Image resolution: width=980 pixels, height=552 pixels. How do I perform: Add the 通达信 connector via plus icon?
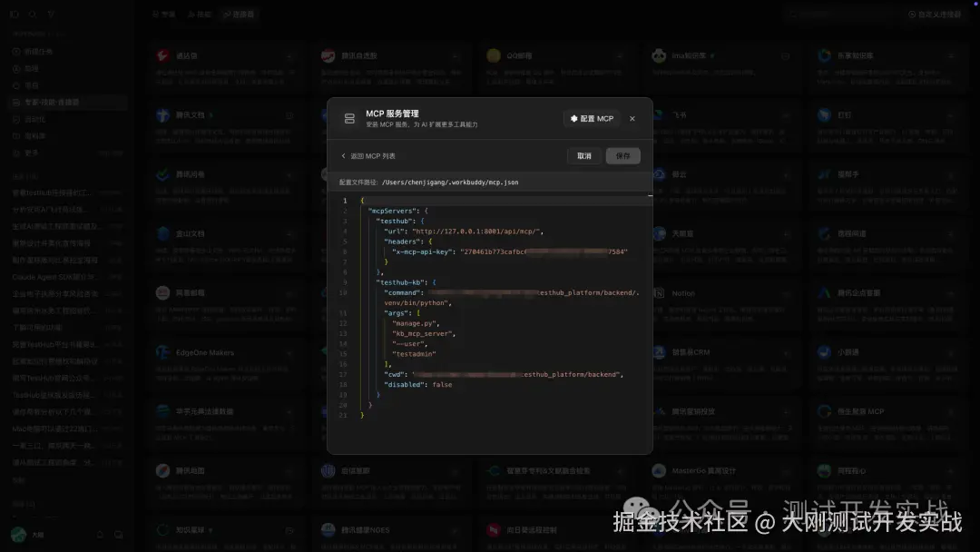pos(289,56)
